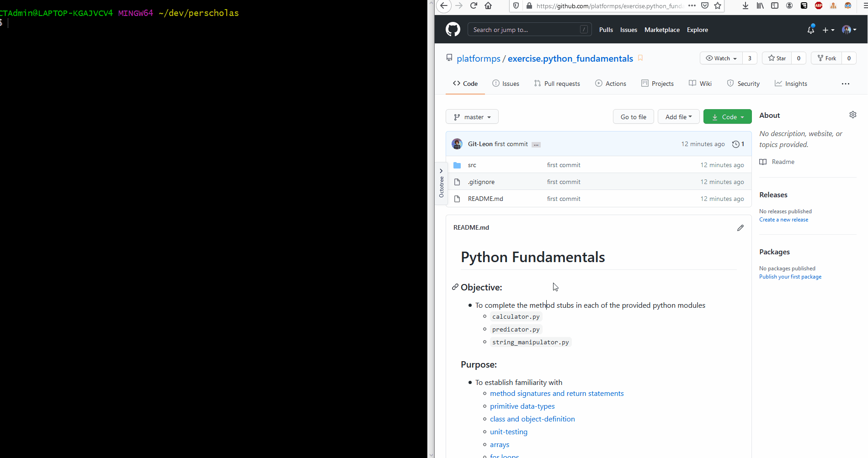Viewport: 868px width, 458px height.
Task: Open the Projects tab
Action: 657,84
